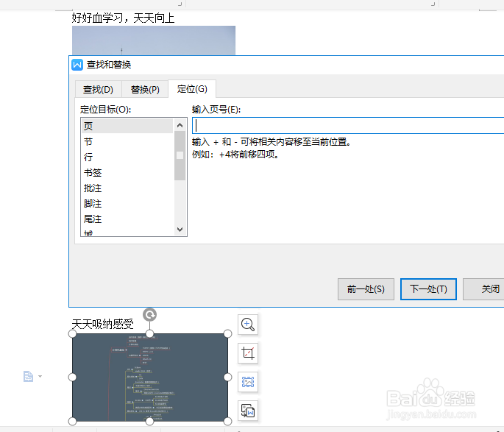Choose 节 in the target list
Screen dimensions: 504x432
coord(127,141)
